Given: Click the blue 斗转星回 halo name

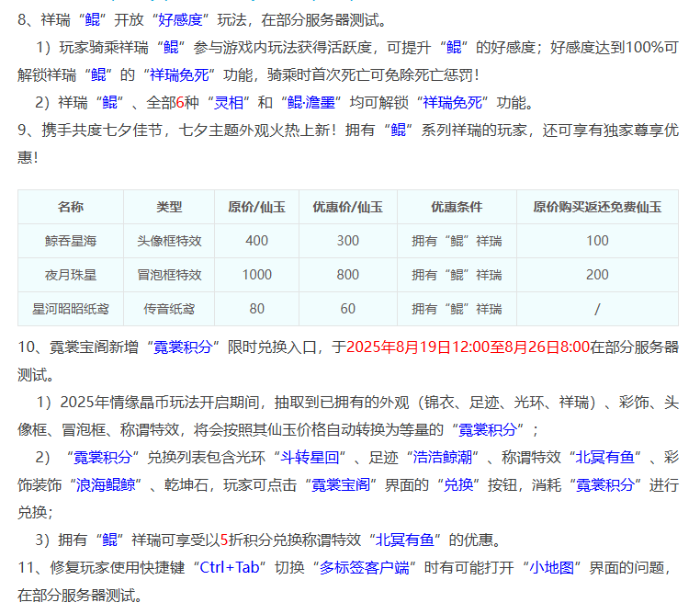Looking at the screenshot, I should click(x=310, y=457).
